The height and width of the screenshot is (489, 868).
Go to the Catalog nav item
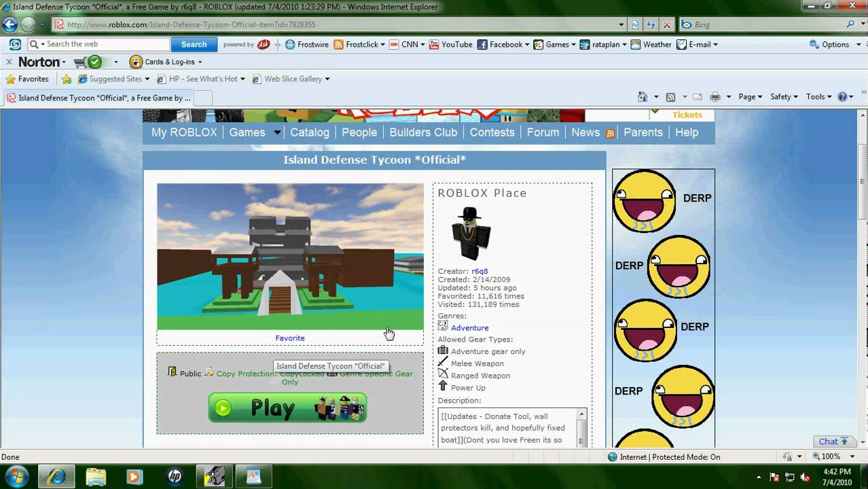pyautogui.click(x=310, y=132)
